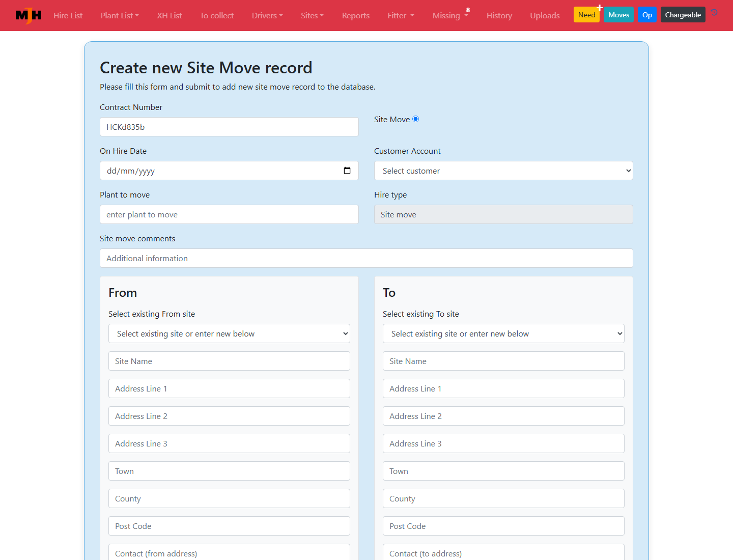Click the From County field

coord(229,498)
